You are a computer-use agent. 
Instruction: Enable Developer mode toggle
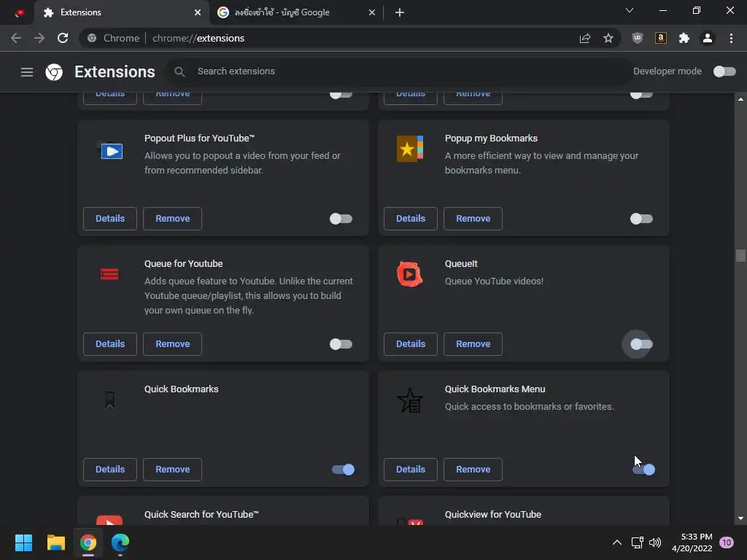[x=724, y=71]
